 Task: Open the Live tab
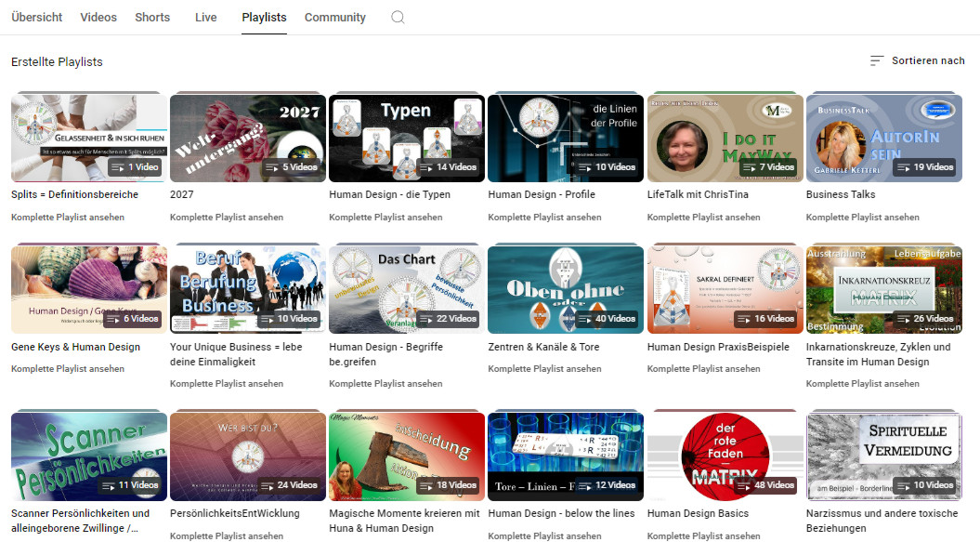(206, 17)
